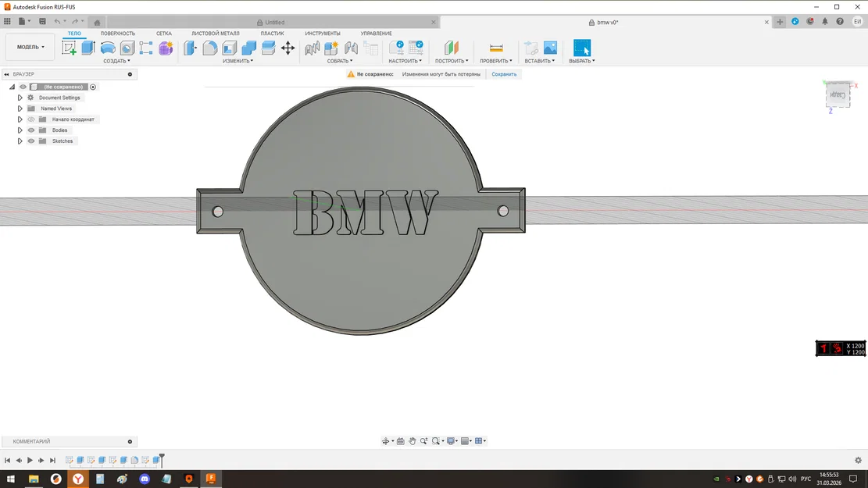The width and height of the screenshot is (868, 488).
Task: Click the Сохранить link in the warning bar
Action: (x=504, y=73)
